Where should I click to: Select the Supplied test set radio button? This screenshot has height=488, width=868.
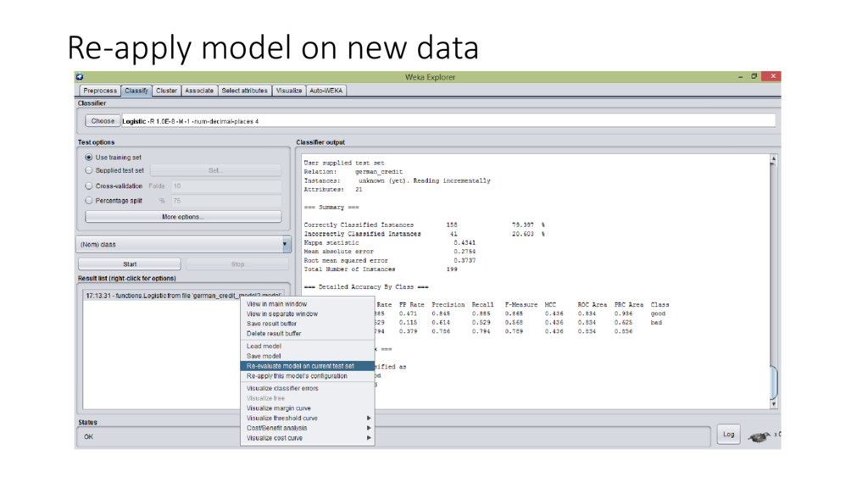click(x=90, y=170)
